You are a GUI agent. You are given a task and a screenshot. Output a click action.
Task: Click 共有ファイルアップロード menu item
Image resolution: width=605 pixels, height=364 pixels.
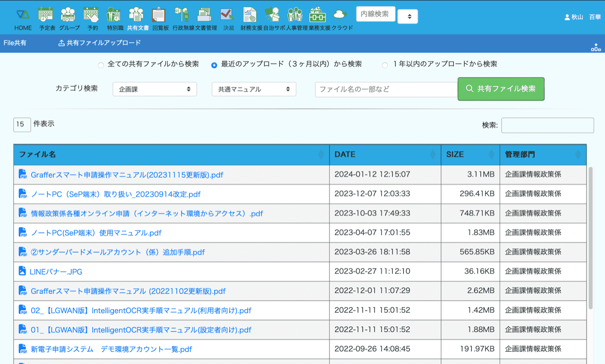(x=100, y=43)
